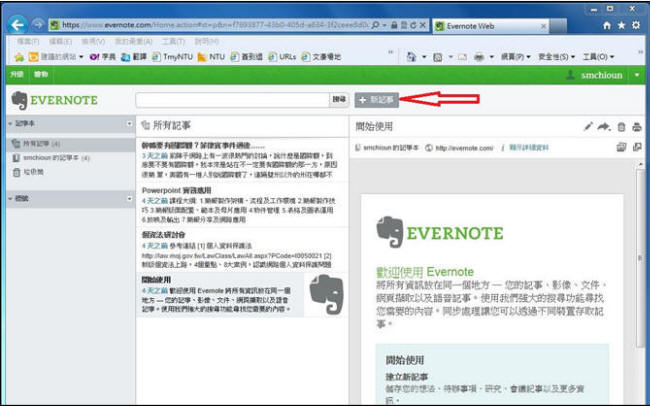Open the Page (P) command bar dropdown
Image resolution: width=650 pixels, height=406 pixels.
(516, 57)
